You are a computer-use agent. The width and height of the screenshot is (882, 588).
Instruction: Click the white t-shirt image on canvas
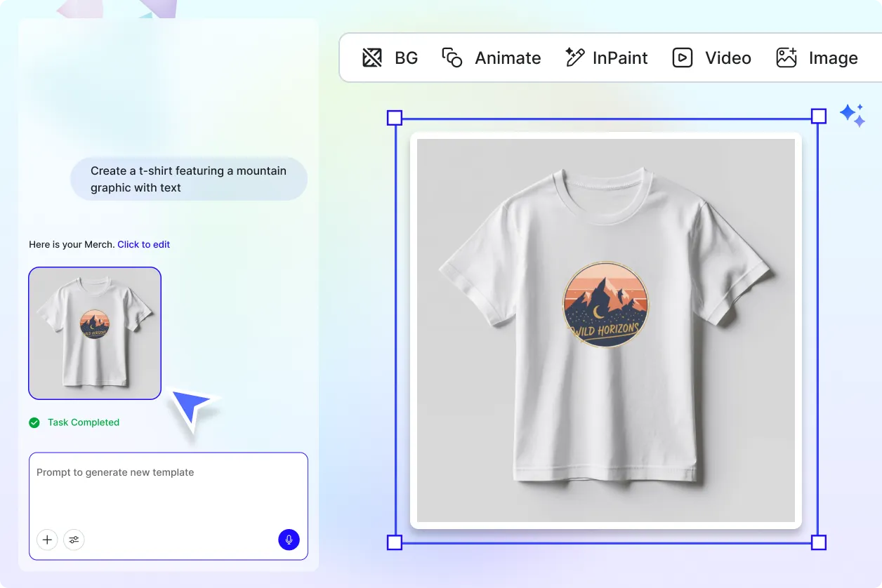coord(606,330)
